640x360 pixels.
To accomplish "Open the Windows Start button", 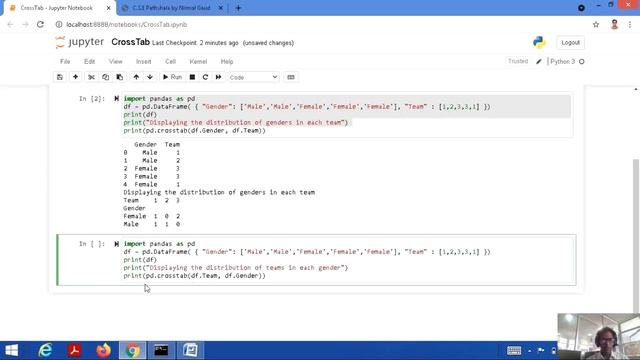I will pos(11,350).
